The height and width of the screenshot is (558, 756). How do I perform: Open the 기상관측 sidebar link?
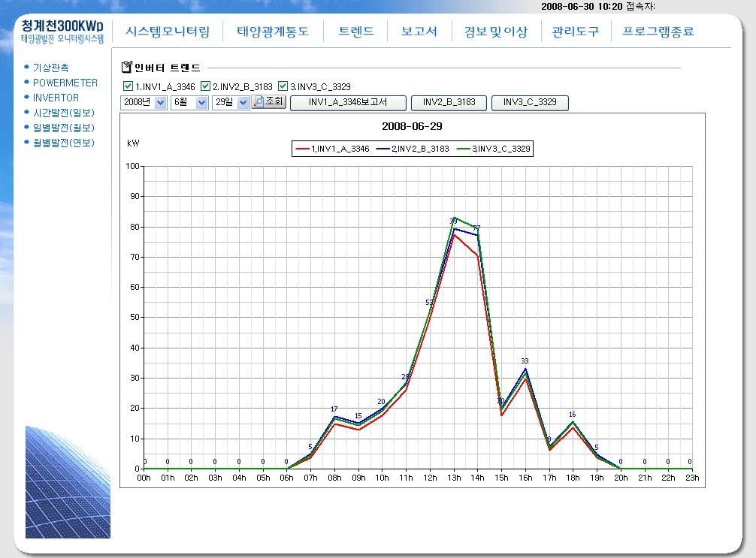[51, 68]
